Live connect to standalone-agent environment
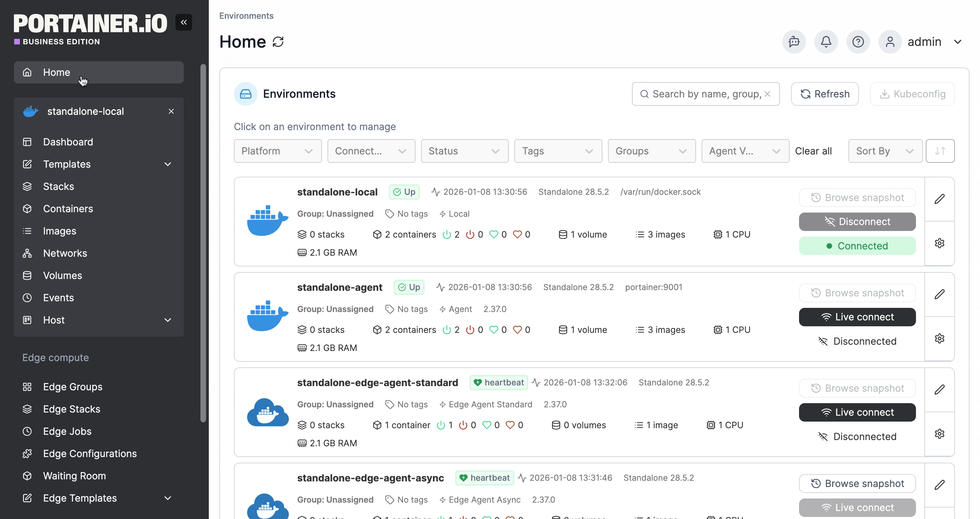The width and height of the screenshot is (980, 519). (x=857, y=317)
